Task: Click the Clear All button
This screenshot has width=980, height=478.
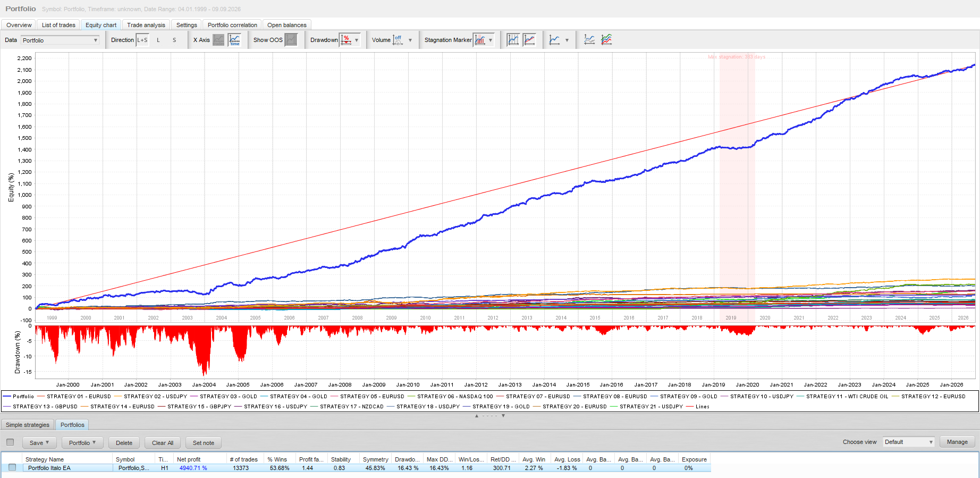Action: point(163,442)
